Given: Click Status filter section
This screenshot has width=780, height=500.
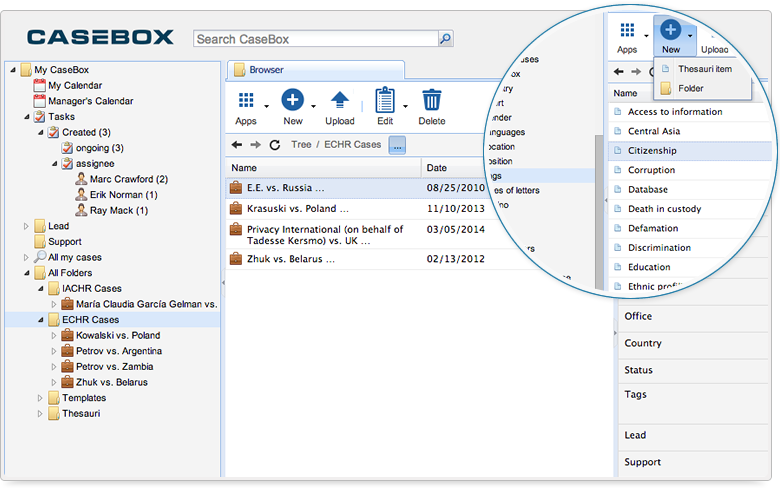Looking at the screenshot, I should coord(693,370).
